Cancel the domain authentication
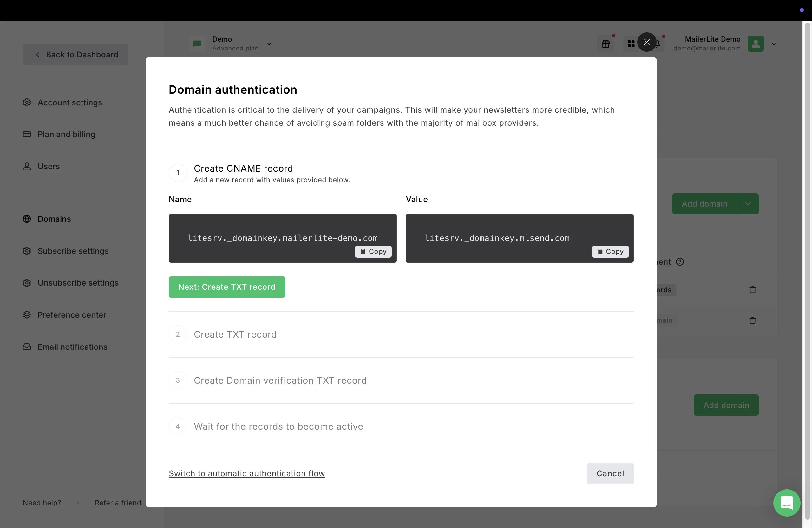The height and width of the screenshot is (528, 812). tap(610, 473)
